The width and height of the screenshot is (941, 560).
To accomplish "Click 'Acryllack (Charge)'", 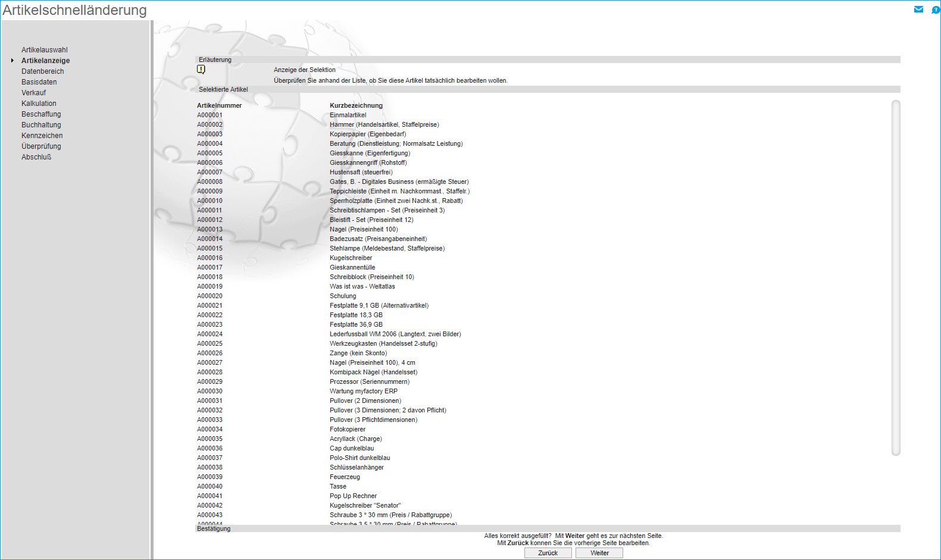I will [356, 439].
